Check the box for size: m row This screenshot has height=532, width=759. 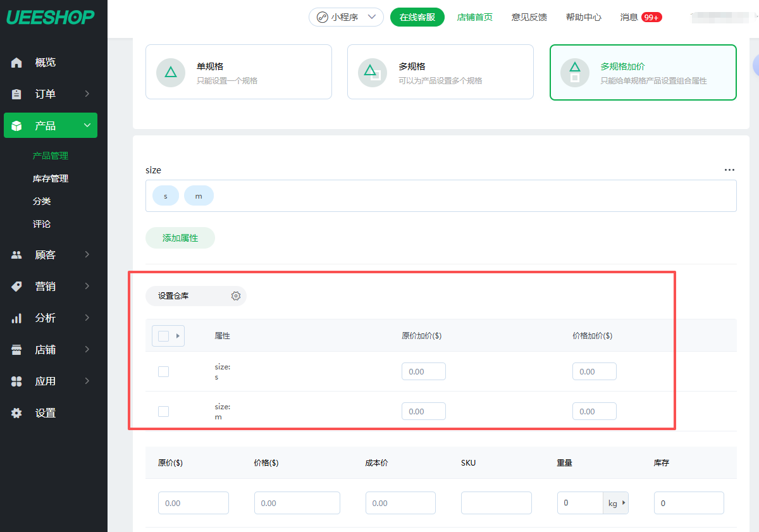(x=163, y=411)
